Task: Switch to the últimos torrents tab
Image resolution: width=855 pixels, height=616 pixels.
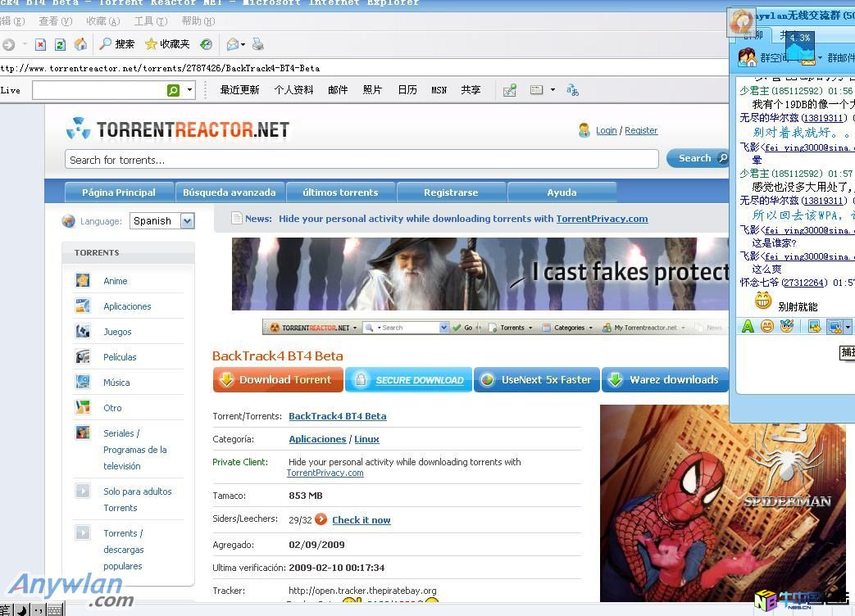Action: (340, 192)
